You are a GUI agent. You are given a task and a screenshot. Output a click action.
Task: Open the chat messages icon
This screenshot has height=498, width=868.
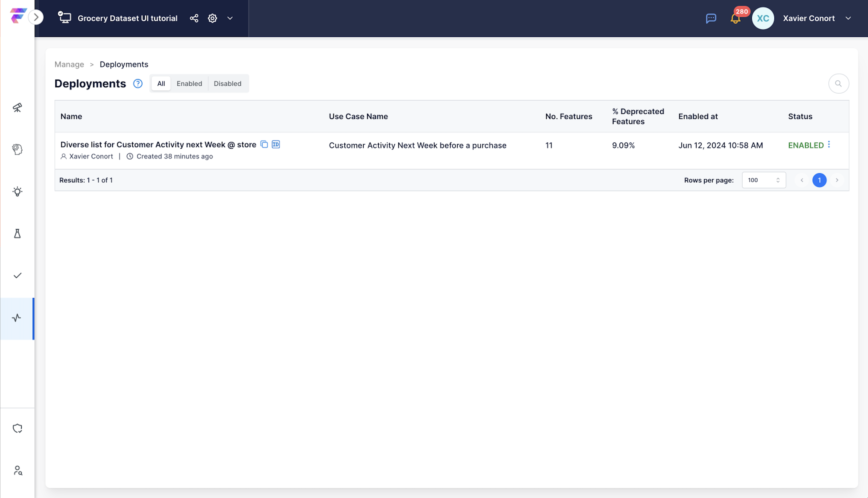711,18
